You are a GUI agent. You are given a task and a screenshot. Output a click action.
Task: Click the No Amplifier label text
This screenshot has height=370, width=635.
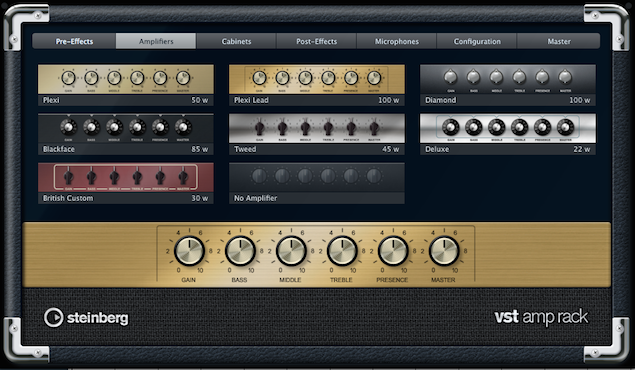256,198
